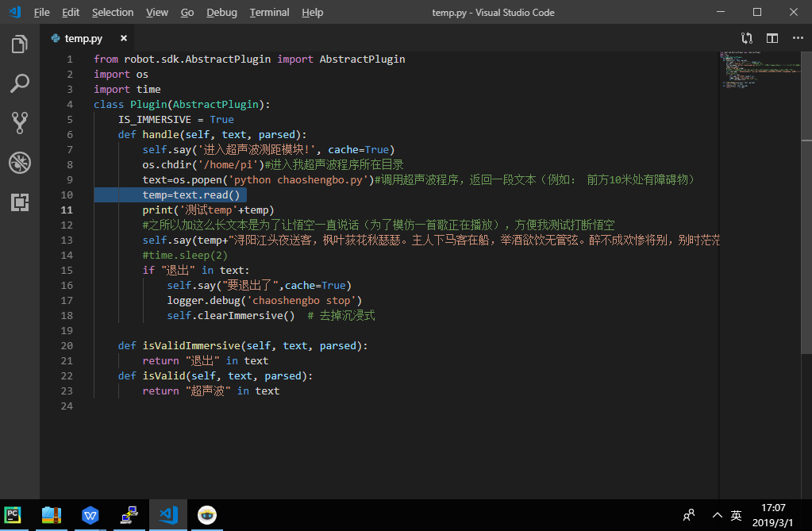This screenshot has width=812, height=531.
Task: Toggle fold on the handle function definition
Action: pos(87,134)
